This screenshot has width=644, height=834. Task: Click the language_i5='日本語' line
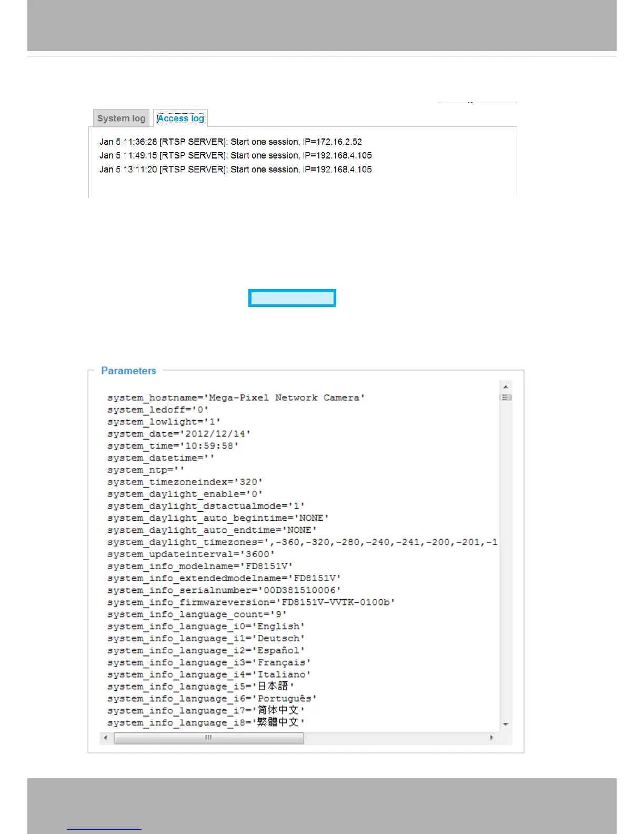(200, 687)
